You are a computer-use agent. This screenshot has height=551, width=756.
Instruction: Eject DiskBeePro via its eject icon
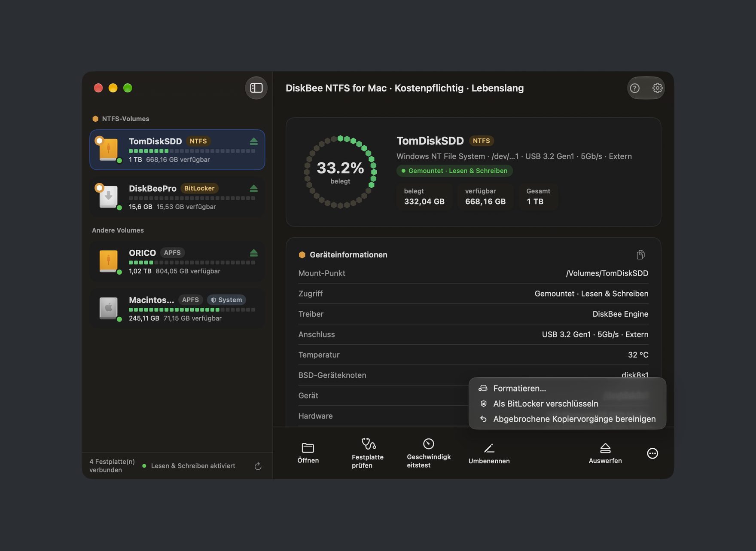pos(253,189)
